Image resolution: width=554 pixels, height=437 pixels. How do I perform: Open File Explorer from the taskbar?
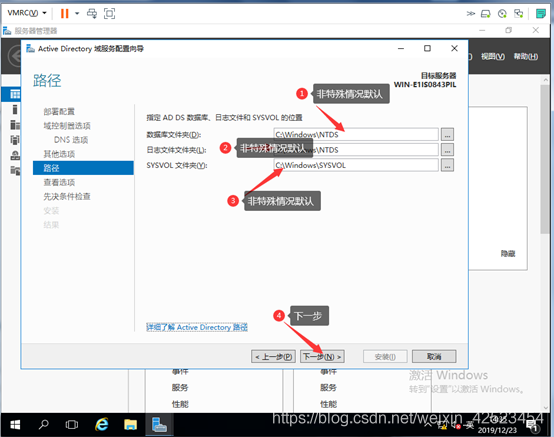tap(130, 425)
